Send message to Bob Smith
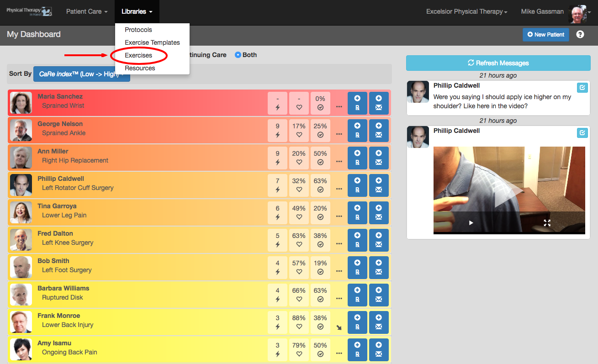This screenshot has height=364, width=598. click(379, 267)
